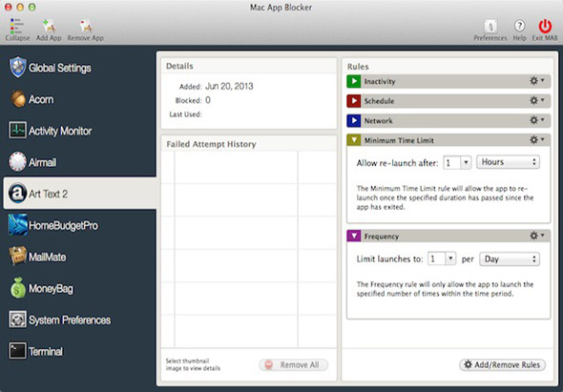Click the Failed Attempt History header
563x392 pixels.
(211, 144)
